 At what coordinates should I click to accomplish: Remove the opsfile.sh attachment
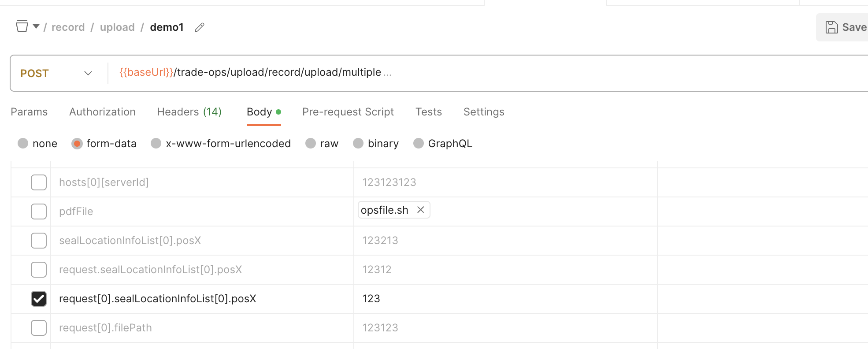[x=421, y=210]
